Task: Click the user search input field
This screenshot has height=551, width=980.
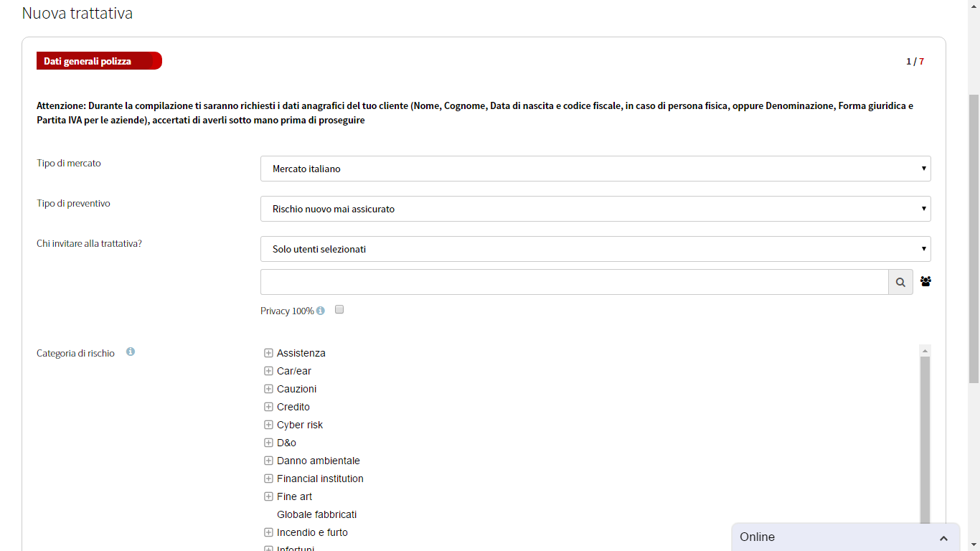Action: pyautogui.click(x=574, y=282)
